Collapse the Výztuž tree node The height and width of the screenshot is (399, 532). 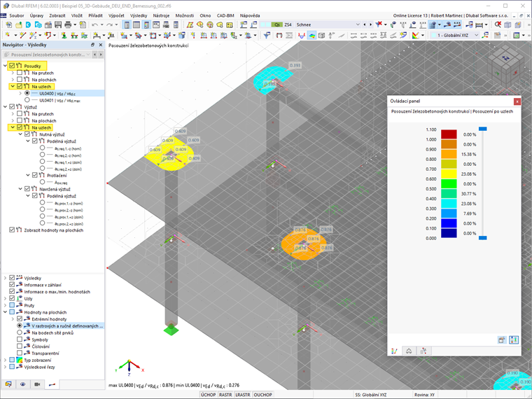pos(5,107)
